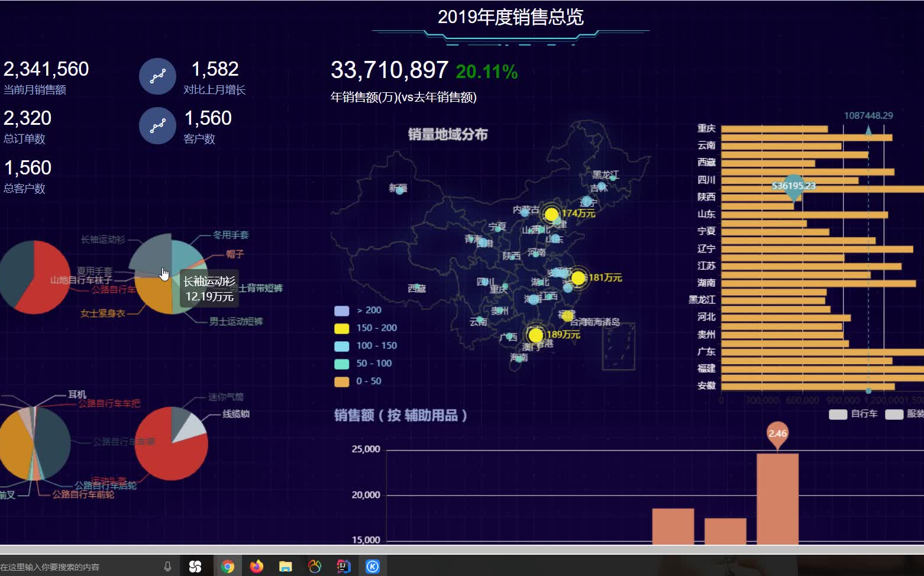Click the 公路自行车车把 pie label
924x576 pixels.
pos(109,403)
